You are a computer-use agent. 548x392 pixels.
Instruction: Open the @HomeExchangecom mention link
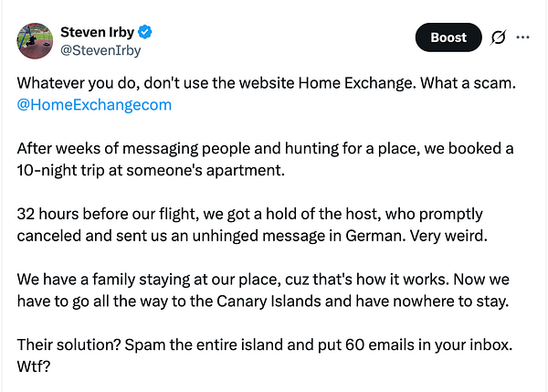94,105
